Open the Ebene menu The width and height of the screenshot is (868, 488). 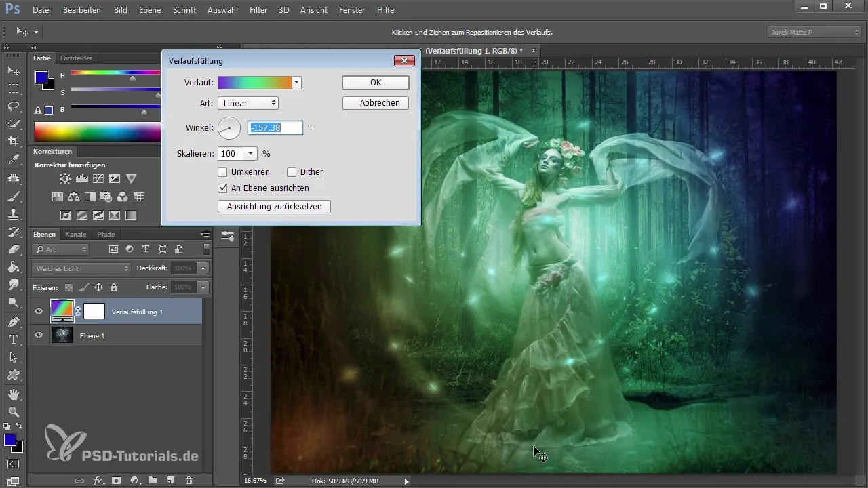click(x=150, y=10)
